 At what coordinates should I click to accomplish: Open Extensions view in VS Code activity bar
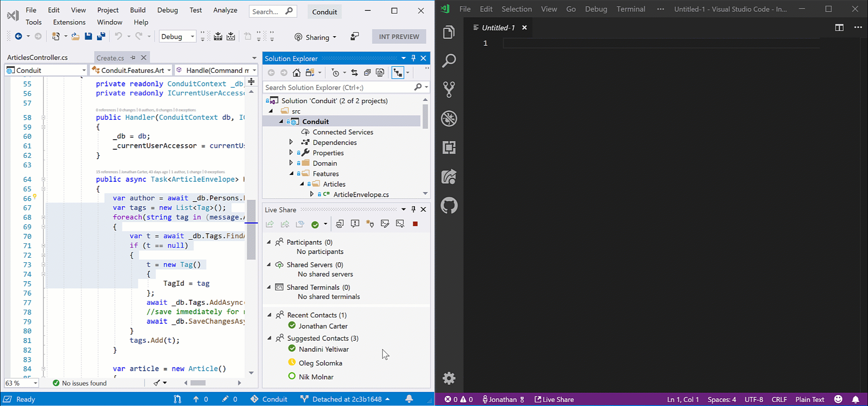point(449,147)
